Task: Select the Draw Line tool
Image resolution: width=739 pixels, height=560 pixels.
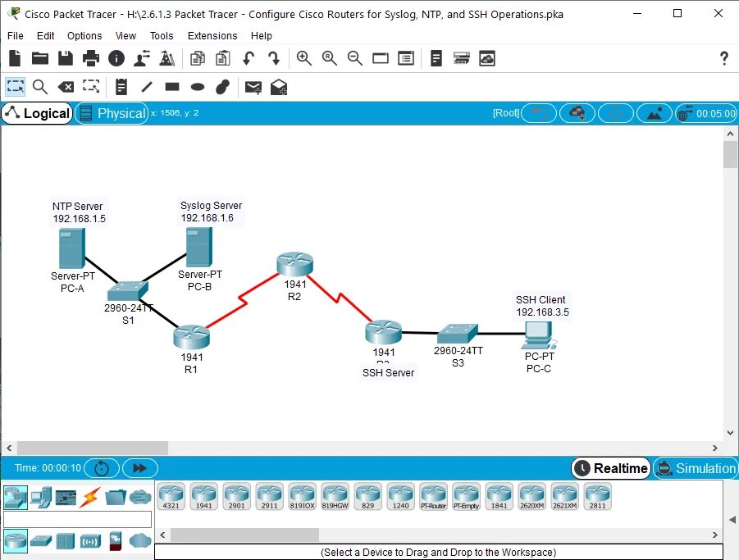Action: pos(147,87)
